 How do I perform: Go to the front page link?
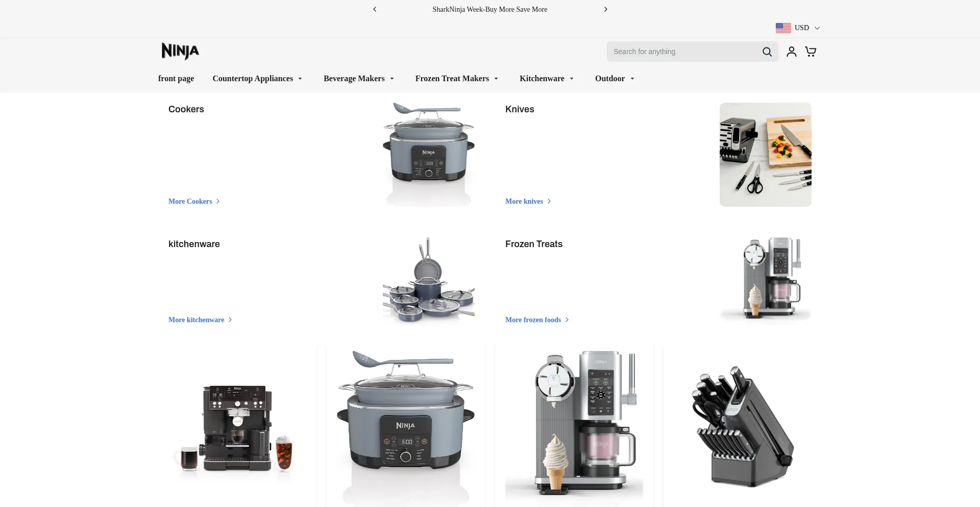point(176,79)
